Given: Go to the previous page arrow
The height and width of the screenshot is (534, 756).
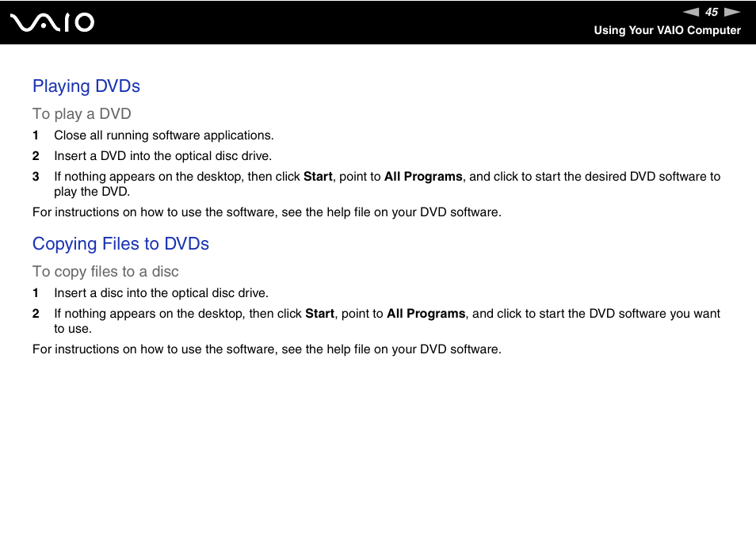Looking at the screenshot, I should click(x=691, y=12).
